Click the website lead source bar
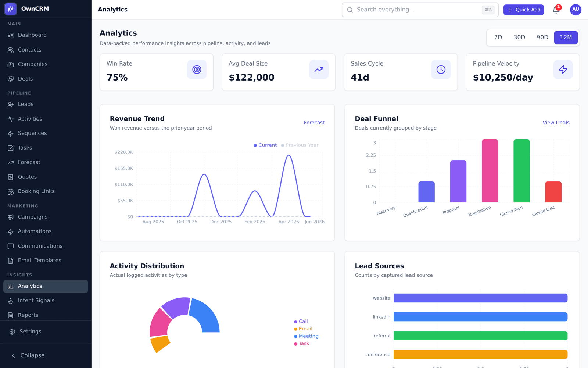This screenshot has height=368, width=588. (480, 298)
